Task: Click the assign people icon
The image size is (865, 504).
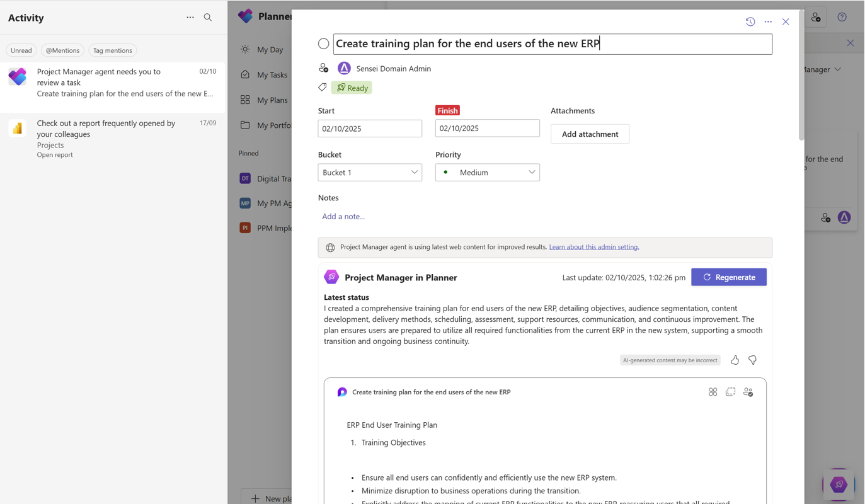Action: tap(323, 68)
